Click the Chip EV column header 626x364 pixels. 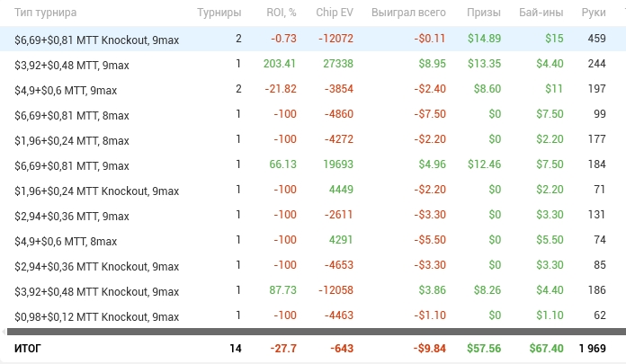(335, 13)
